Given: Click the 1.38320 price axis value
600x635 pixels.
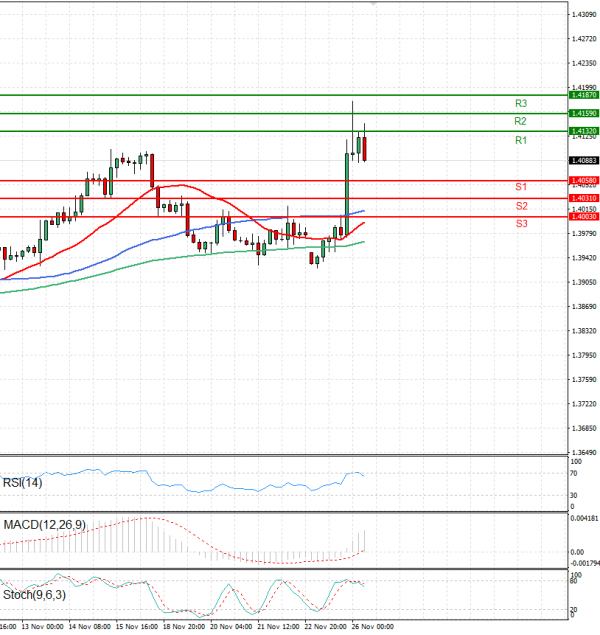Looking at the screenshot, I should coord(584,331).
